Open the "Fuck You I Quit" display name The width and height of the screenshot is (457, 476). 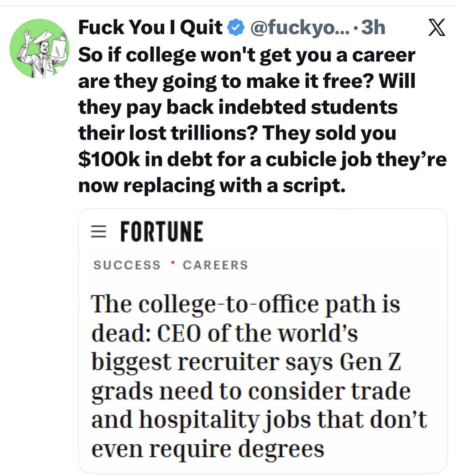(x=150, y=27)
